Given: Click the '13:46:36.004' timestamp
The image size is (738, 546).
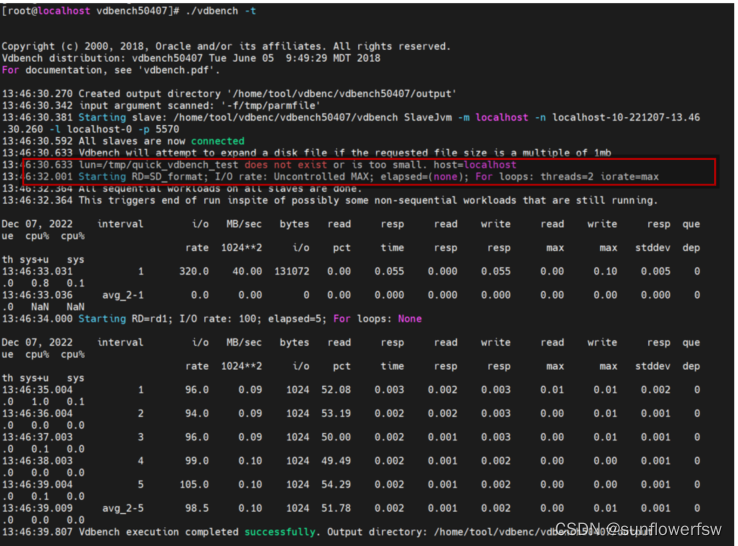Looking at the screenshot, I should pyautogui.click(x=37, y=413).
